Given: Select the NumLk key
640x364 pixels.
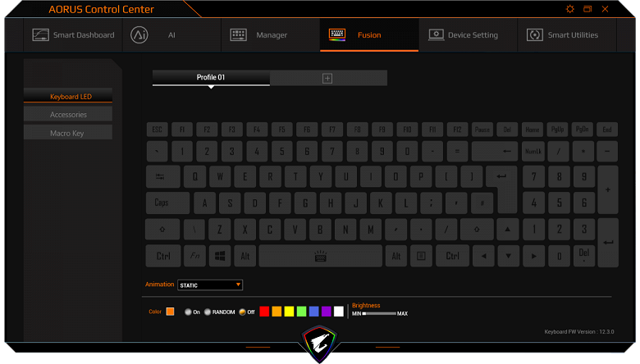Looking at the screenshot, I should [x=533, y=151].
